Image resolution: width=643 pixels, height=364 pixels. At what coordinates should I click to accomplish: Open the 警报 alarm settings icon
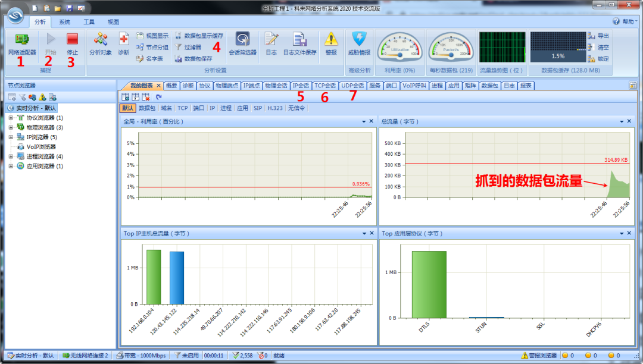point(331,44)
